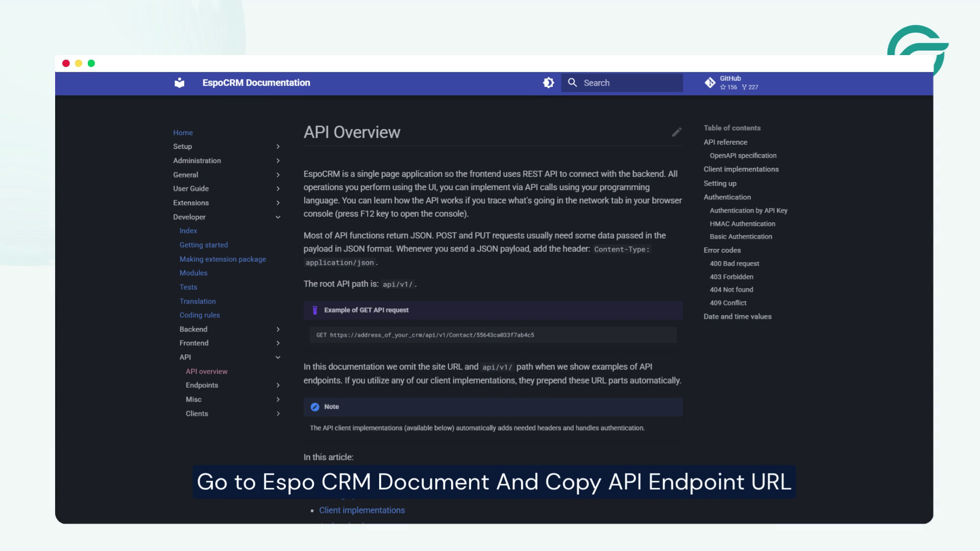
Task: Jump to 409 Conflict section
Action: 728,303
